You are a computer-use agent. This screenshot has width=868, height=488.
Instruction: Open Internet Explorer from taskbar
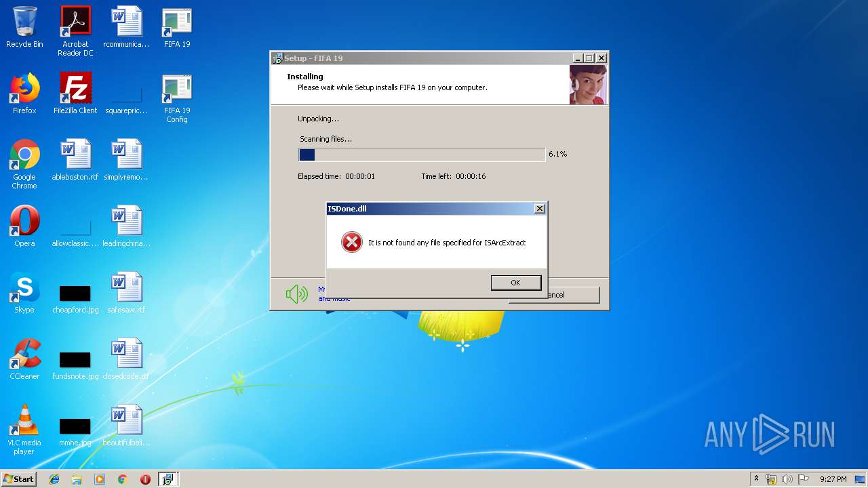(x=54, y=479)
